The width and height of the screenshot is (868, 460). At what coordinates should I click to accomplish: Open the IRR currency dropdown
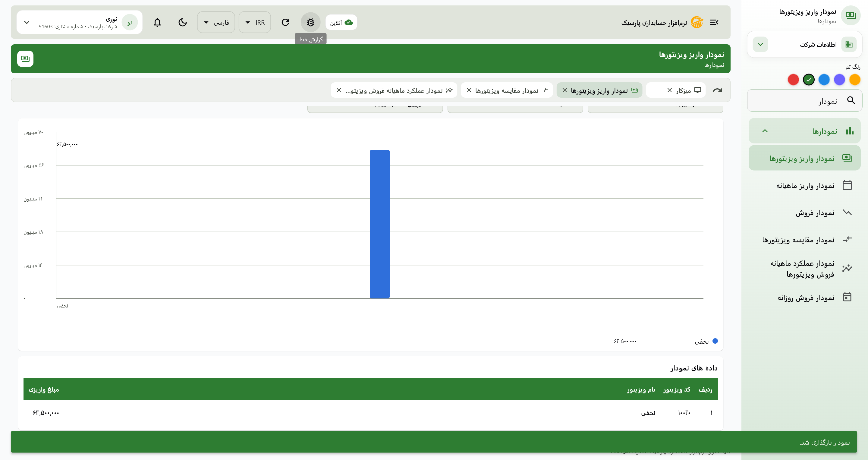pos(255,22)
